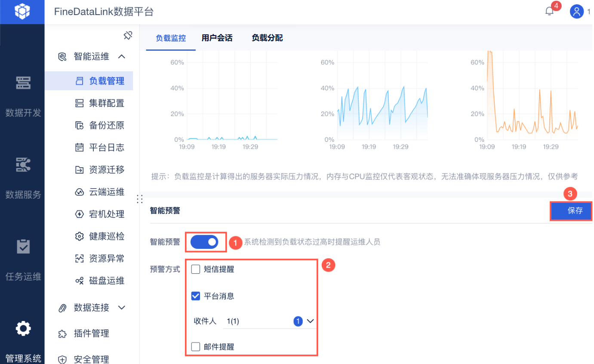Expand the 数据连接 section chevron
594x364 pixels.
pos(122,308)
